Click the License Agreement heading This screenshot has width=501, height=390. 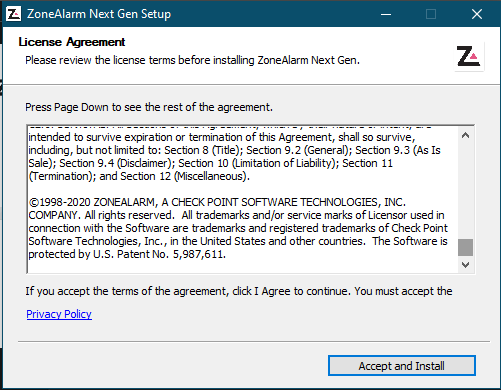(x=72, y=42)
